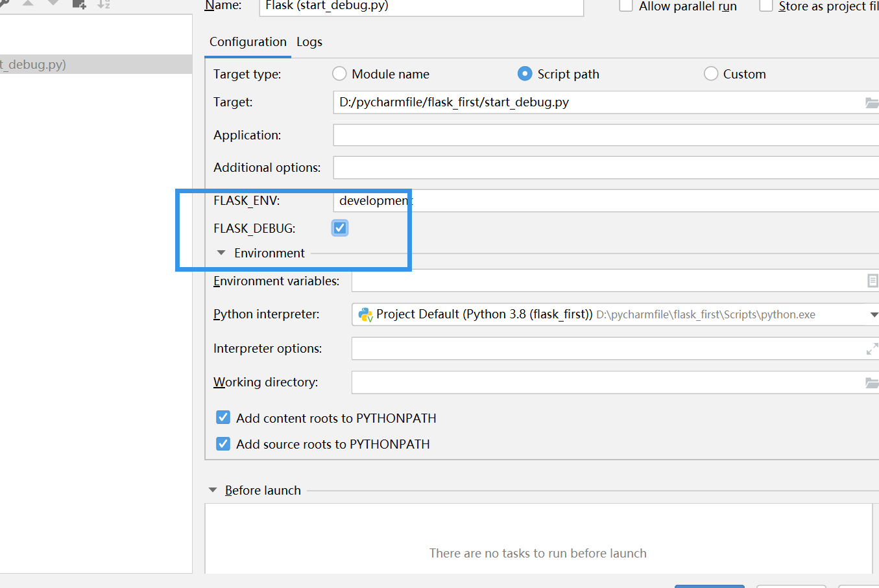Toggle Add content roots to PYTHONPATH
Screen dimensions: 879x588
(223, 417)
